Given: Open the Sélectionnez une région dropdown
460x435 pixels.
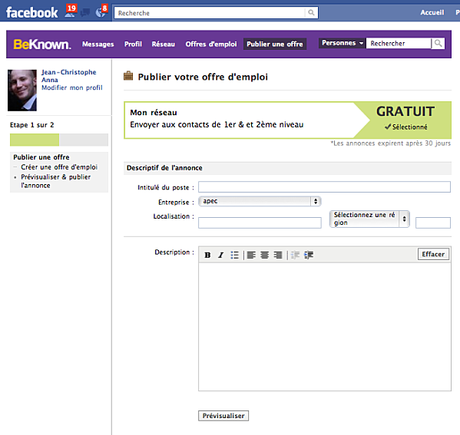Looking at the screenshot, I should [369, 219].
